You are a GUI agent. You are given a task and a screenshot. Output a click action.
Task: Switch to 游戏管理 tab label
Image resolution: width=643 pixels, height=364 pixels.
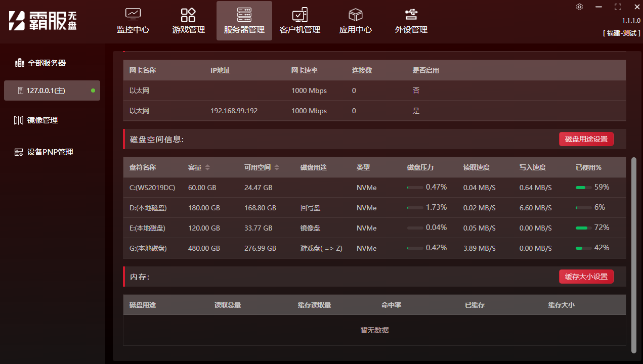coord(188,30)
